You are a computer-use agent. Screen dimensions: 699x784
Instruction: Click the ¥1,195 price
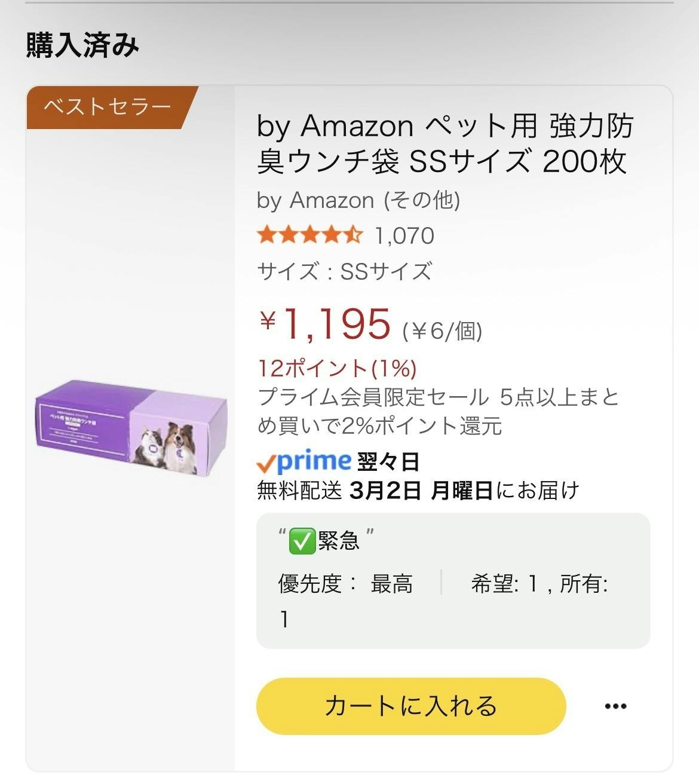pyautogui.click(x=326, y=324)
